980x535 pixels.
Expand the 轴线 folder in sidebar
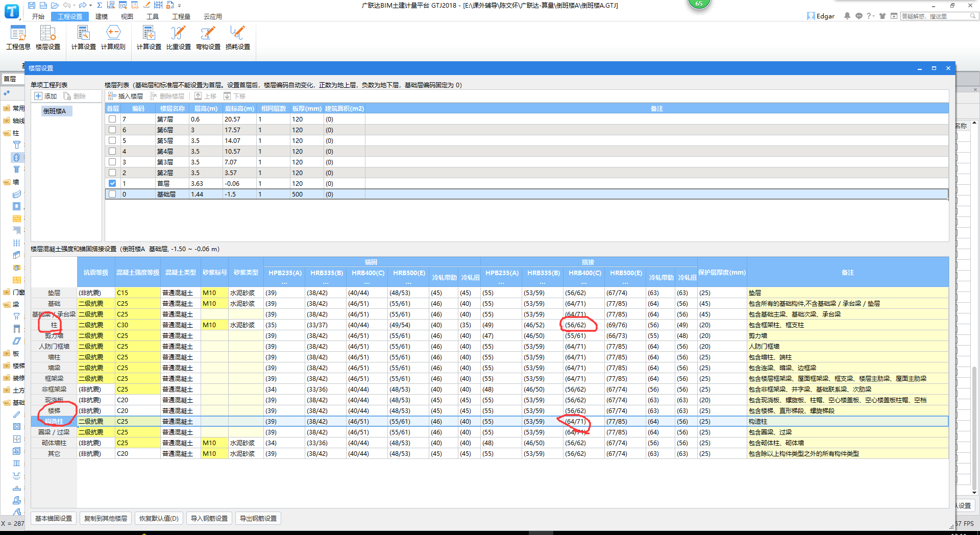[x=7, y=120]
